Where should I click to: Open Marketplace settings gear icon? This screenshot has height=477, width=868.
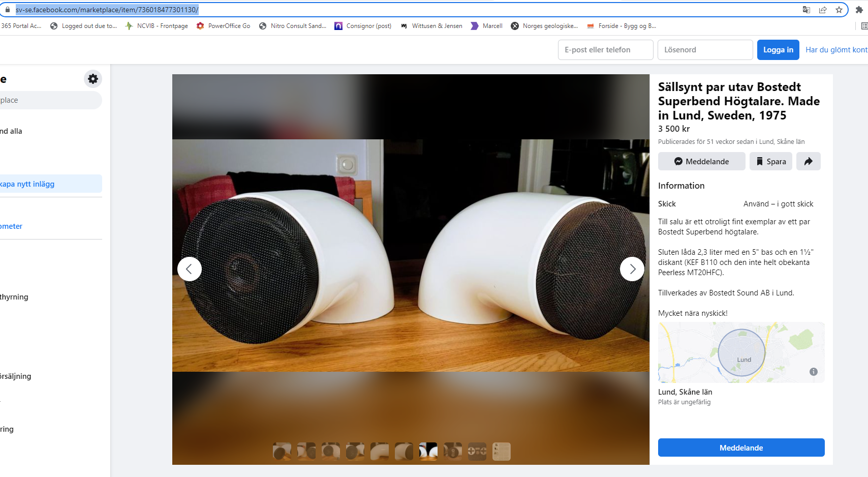click(93, 79)
